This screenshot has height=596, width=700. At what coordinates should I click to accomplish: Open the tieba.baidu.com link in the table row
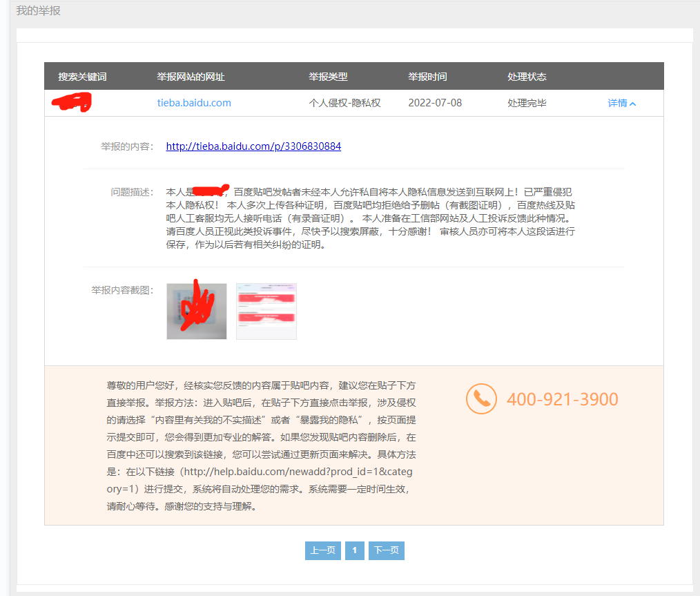pos(194,103)
